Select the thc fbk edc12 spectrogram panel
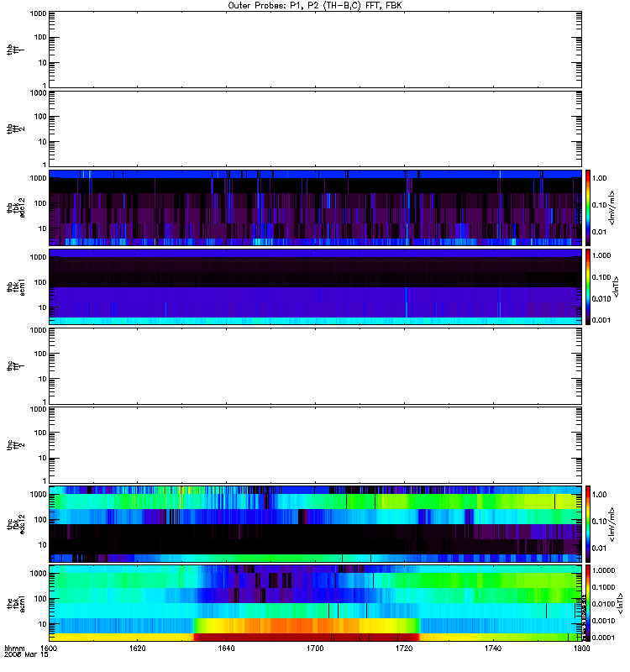The image size is (630, 672). pos(315,523)
